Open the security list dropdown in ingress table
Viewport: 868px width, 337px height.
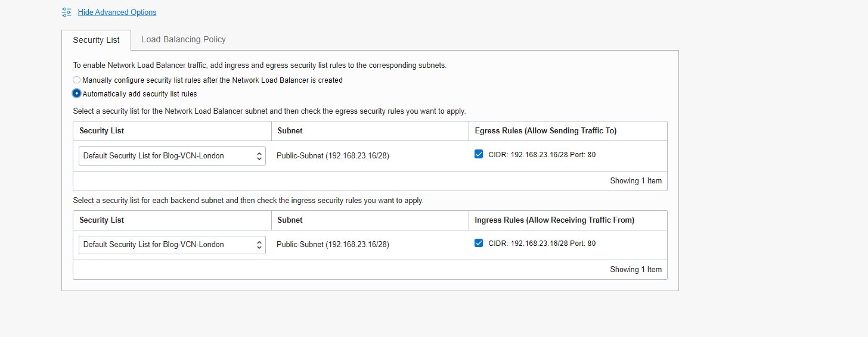[x=167, y=245]
